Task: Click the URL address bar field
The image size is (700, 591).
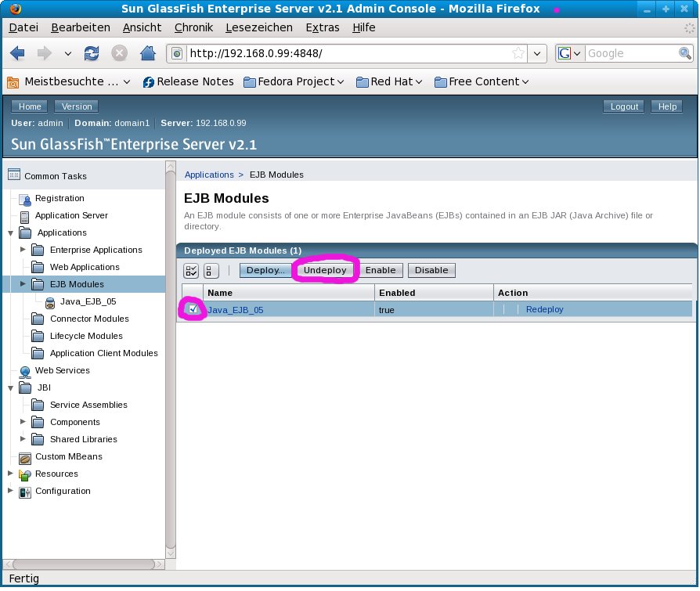Action: click(345, 53)
